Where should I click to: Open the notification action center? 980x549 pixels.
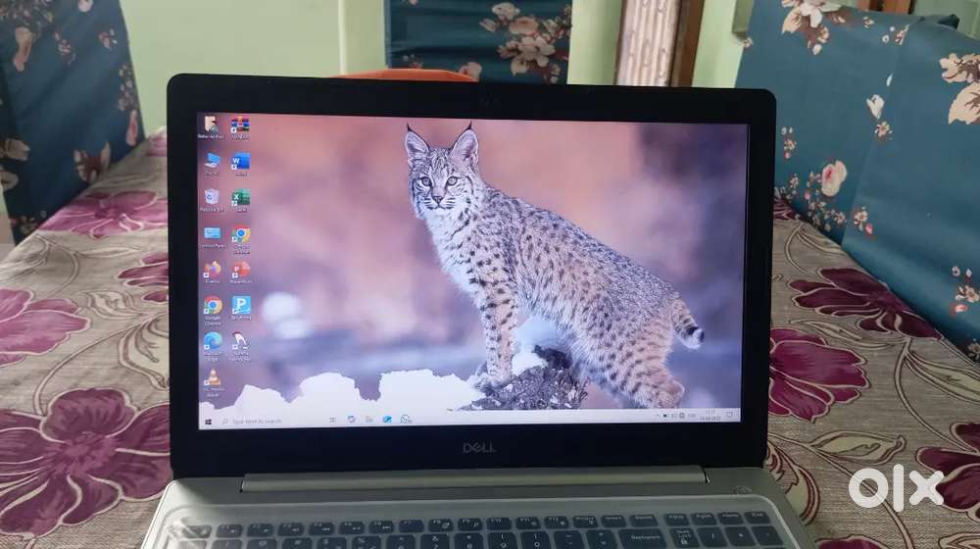tap(732, 416)
